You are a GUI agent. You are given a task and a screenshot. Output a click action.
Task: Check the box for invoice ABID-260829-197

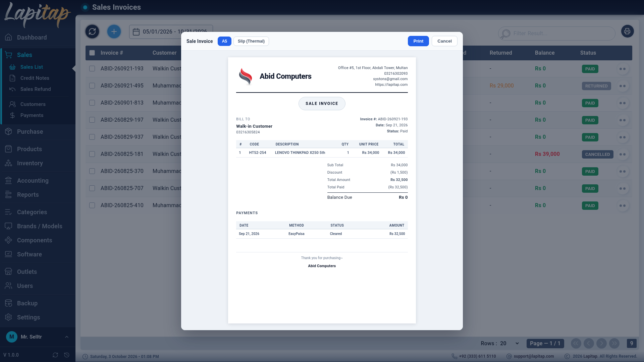click(x=92, y=120)
